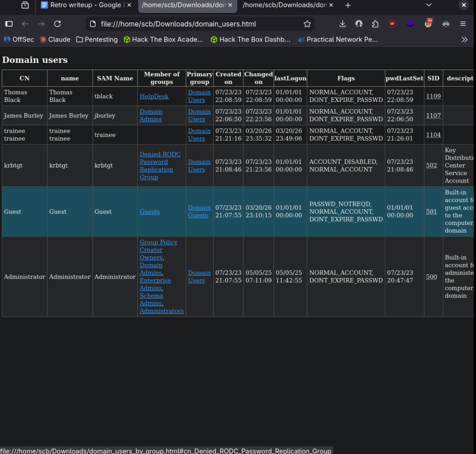Switch to the Retro writeup Google Docs tab
This screenshot has width=476, height=454.
[x=81, y=5]
